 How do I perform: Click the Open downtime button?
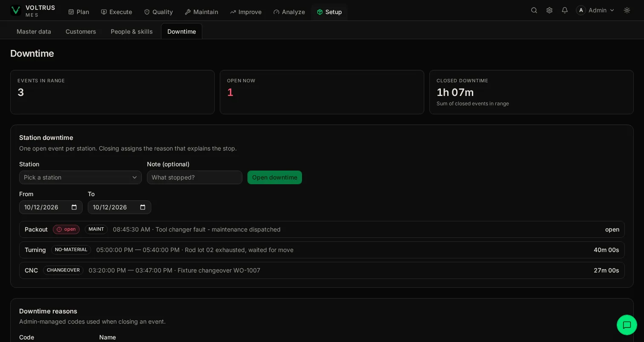275,177
